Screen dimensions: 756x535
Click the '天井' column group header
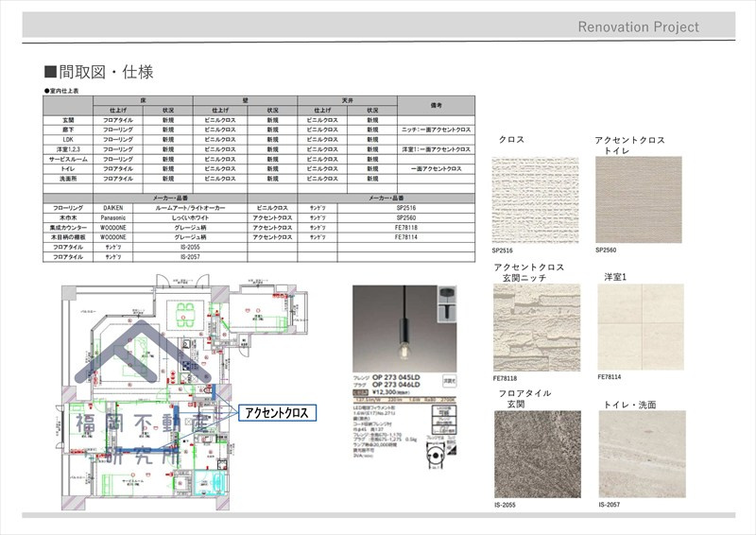[347, 100]
